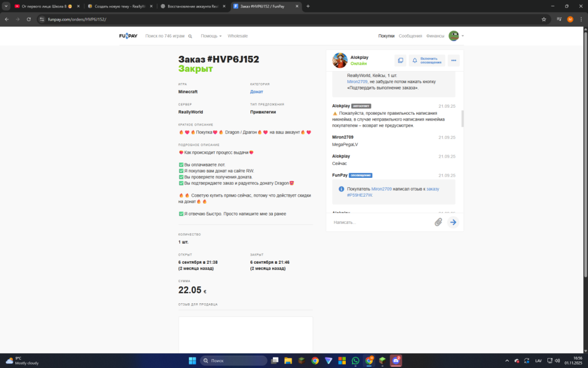588x368 pixels.
Task: Open the tab search dropdown arrow
Action: [6, 6]
